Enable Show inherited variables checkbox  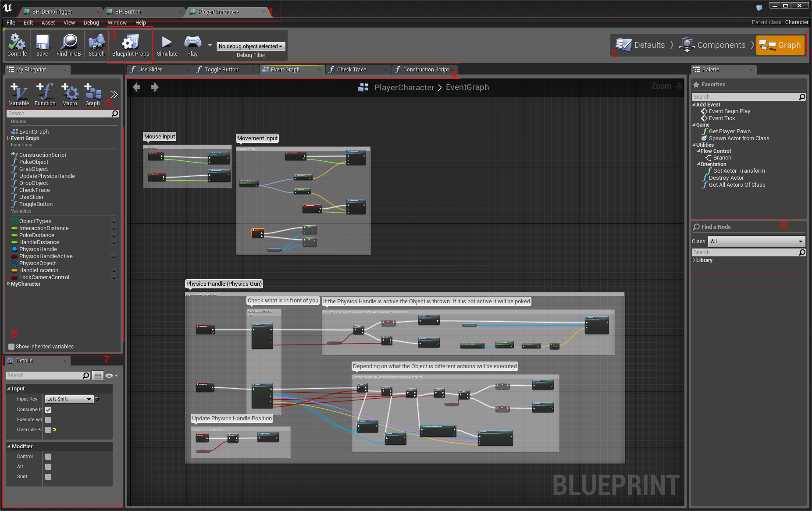tap(11, 347)
